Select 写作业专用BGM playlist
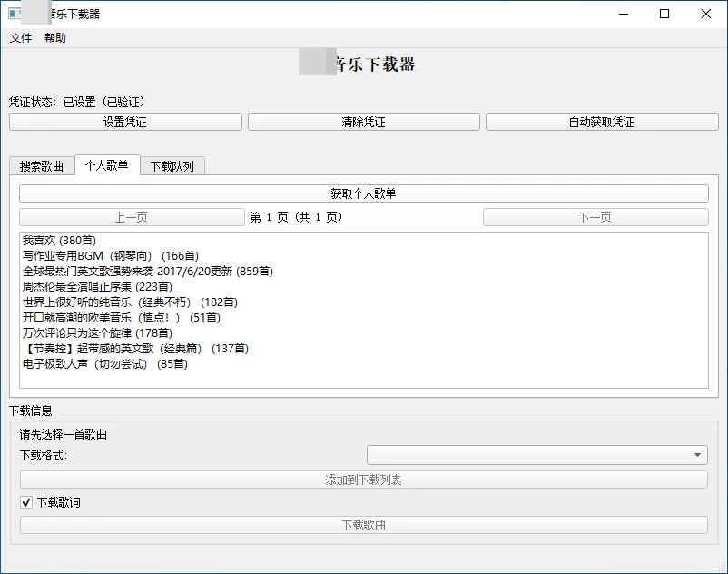The width and height of the screenshot is (728, 574). pyautogui.click(x=110, y=256)
